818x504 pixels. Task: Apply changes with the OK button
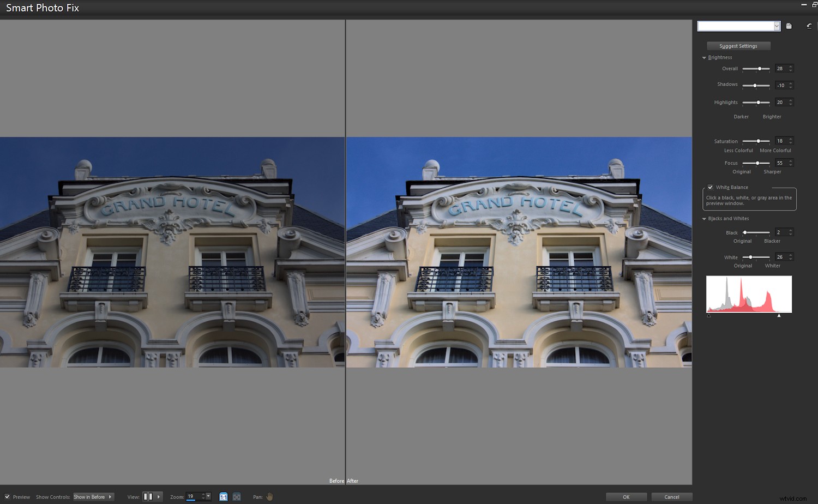point(626,497)
